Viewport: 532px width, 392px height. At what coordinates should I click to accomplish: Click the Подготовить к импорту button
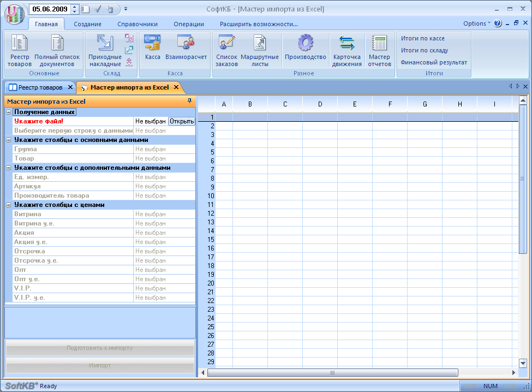[100, 348]
